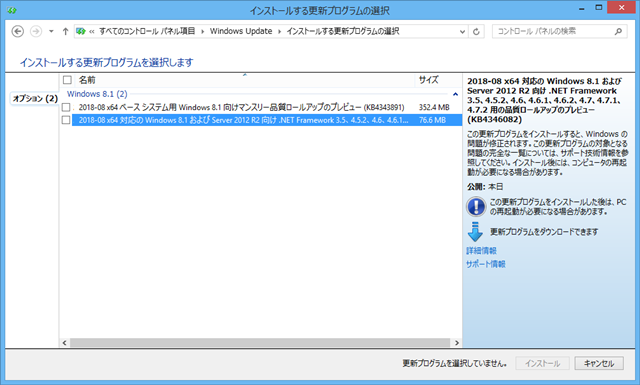Click the magnifier search icon

(618, 31)
